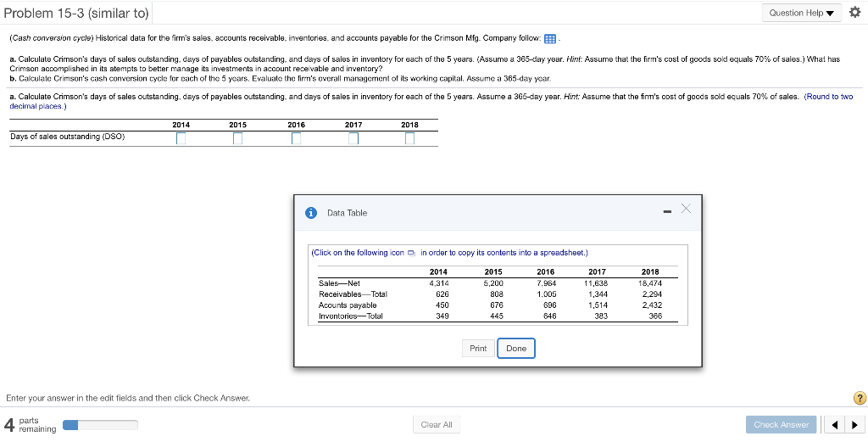This screenshot has height=442, width=868.
Task: Select the 'Sales—Net' row label
Action: 339,283
